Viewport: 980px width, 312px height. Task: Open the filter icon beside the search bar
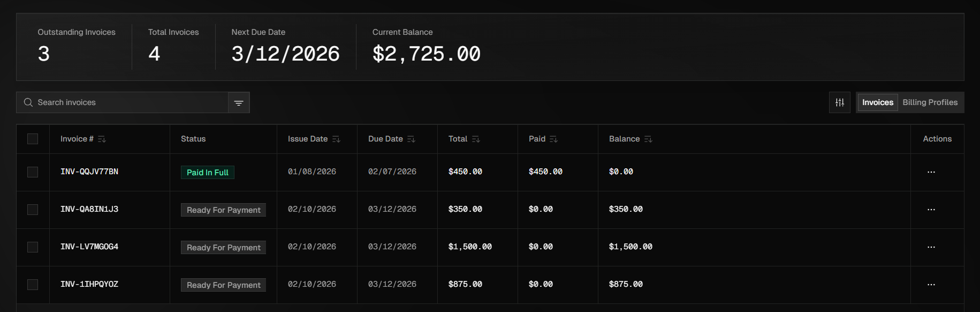238,102
